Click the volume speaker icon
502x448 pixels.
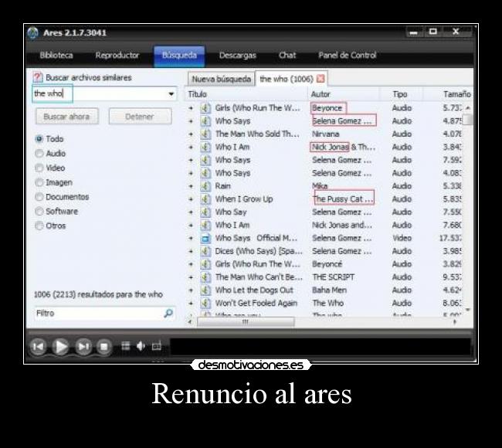click(x=141, y=346)
